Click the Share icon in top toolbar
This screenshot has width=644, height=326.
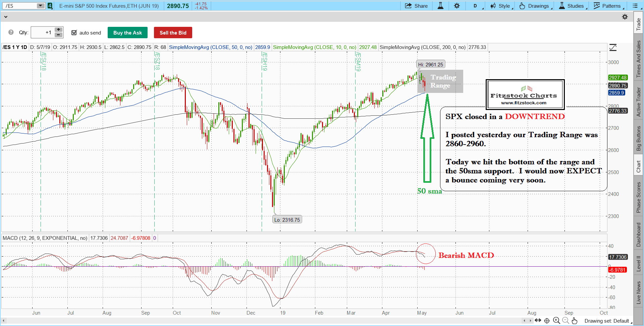tap(408, 6)
